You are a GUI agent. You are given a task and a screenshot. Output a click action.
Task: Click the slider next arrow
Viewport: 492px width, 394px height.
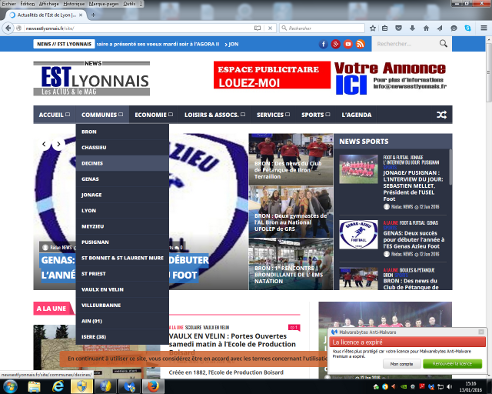pos(59,144)
